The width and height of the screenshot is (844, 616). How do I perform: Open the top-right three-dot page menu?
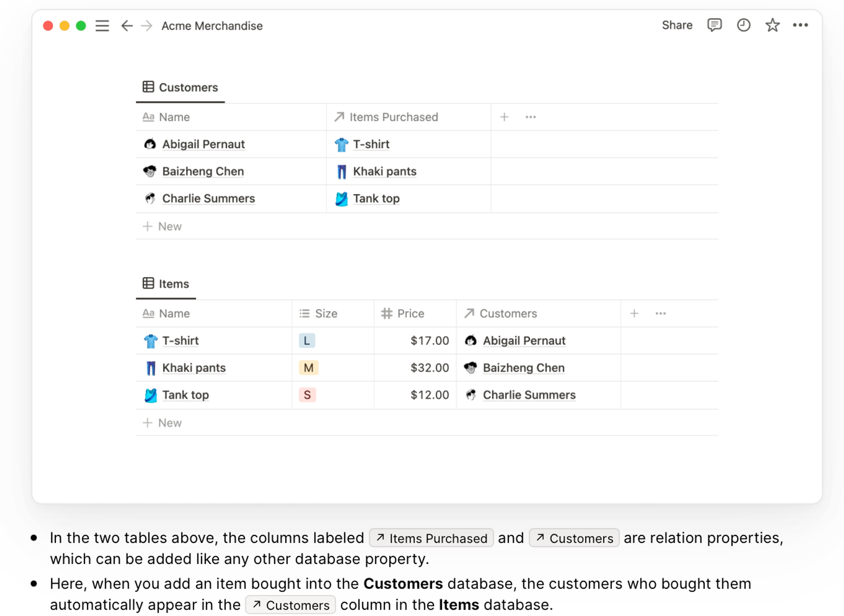point(800,25)
